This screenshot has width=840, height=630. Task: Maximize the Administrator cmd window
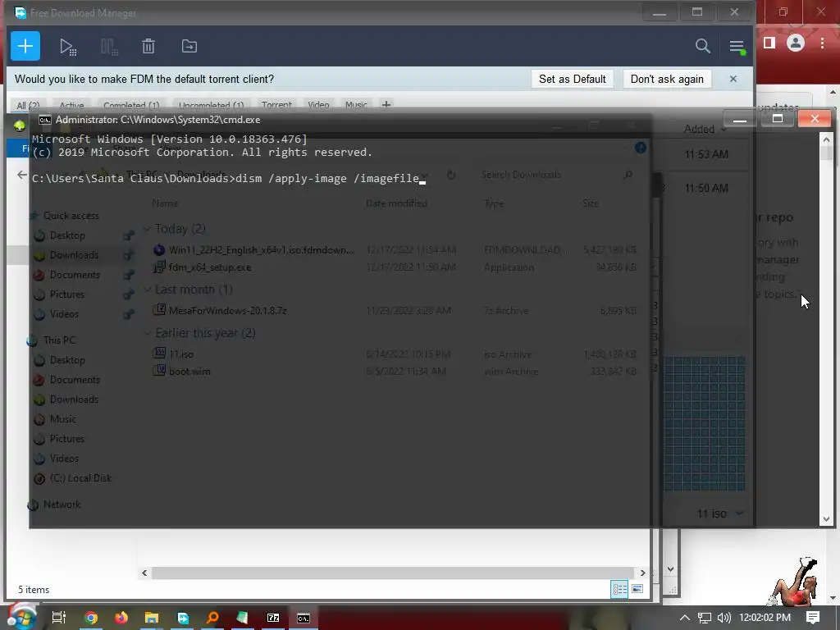pyautogui.click(x=778, y=119)
